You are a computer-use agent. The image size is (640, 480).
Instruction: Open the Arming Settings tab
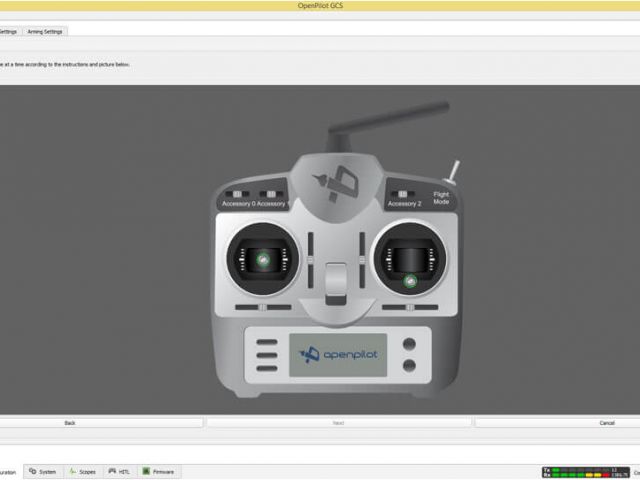pyautogui.click(x=45, y=31)
